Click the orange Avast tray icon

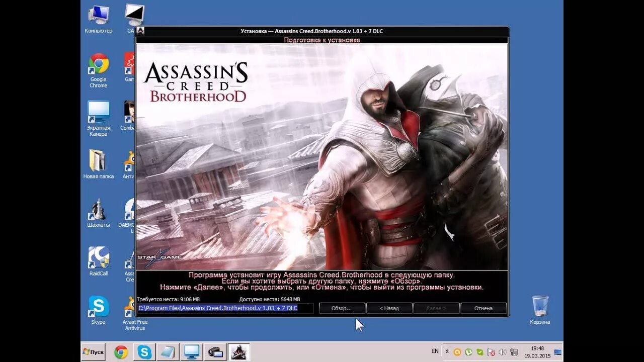[x=457, y=352]
